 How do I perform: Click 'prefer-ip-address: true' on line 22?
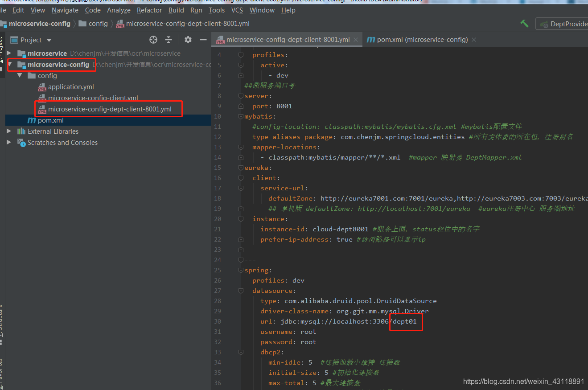click(306, 239)
